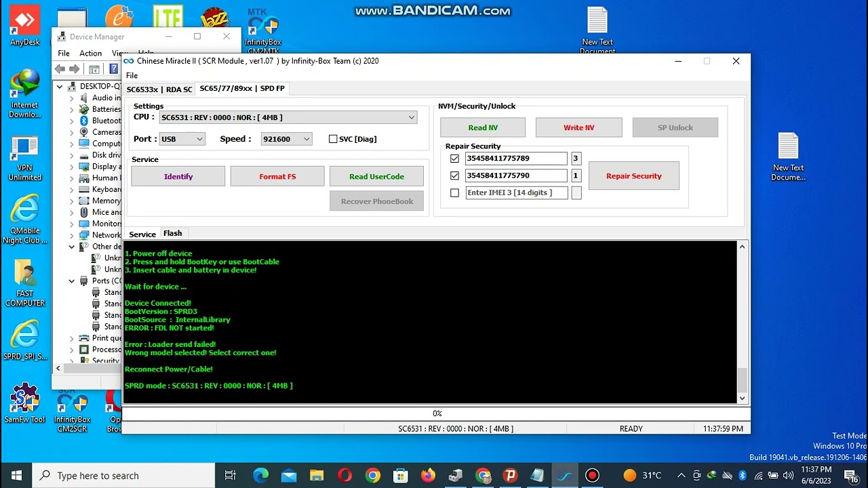Collapse the Other devices node in Device Manager

click(x=72, y=247)
